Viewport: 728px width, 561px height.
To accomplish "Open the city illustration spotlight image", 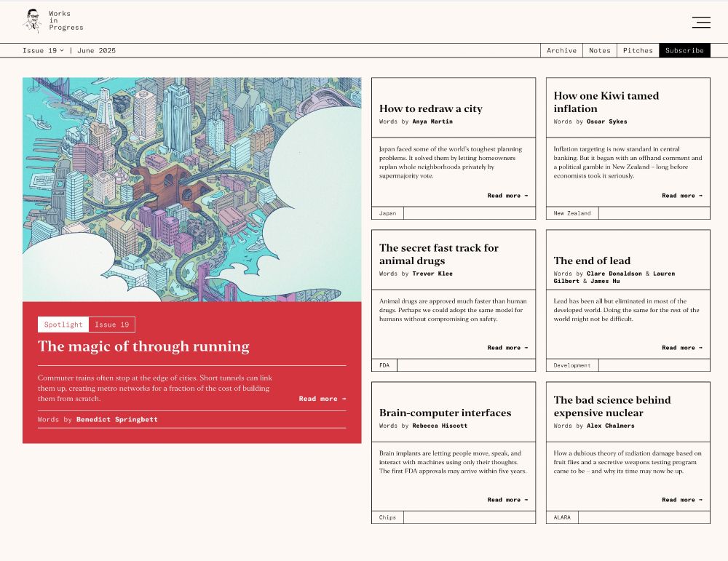I will pos(191,189).
